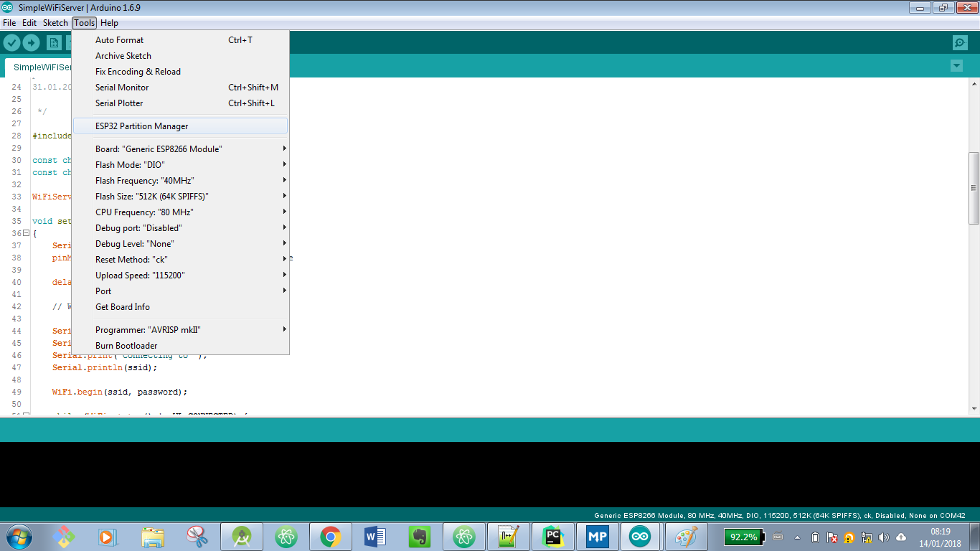Open the sketch tab dropdown arrow
Screen dimensions: 980x551
(956, 66)
